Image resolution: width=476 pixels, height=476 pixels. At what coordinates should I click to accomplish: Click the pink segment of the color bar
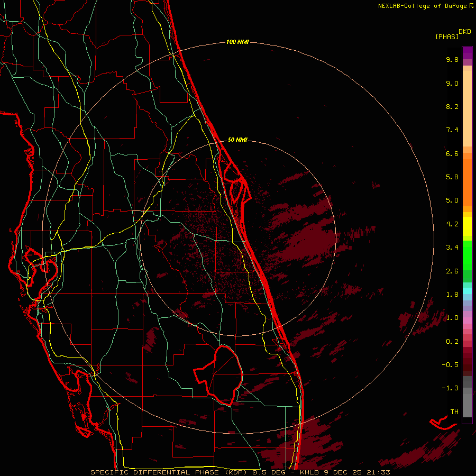coord(467,321)
